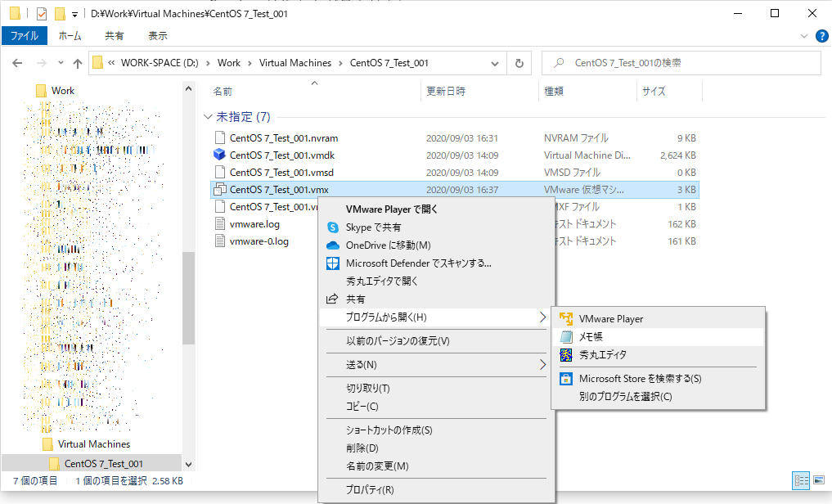The height and width of the screenshot is (504, 832).
Task: Choose 秀丸エディタで開く
Action: (382, 281)
